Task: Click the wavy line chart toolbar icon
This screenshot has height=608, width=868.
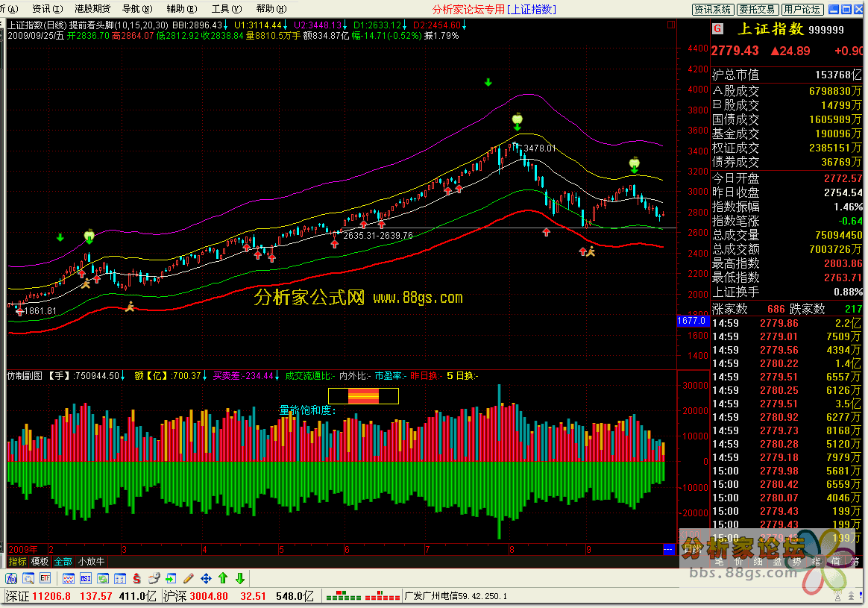Action: [x=69, y=579]
